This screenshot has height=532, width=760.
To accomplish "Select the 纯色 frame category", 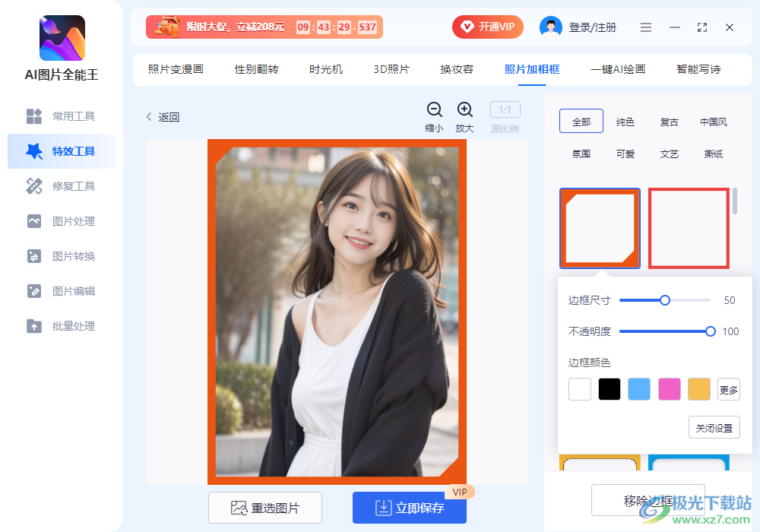I will pos(625,122).
